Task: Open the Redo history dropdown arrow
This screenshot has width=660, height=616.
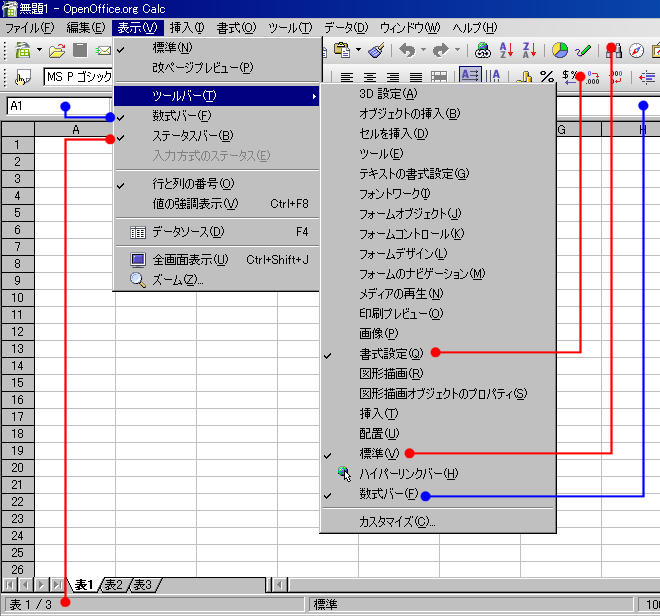Action: [457, 50]
